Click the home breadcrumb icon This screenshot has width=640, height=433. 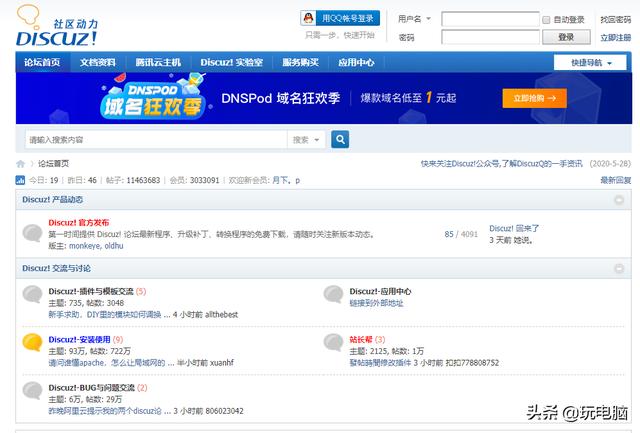[x=20, y=164]
